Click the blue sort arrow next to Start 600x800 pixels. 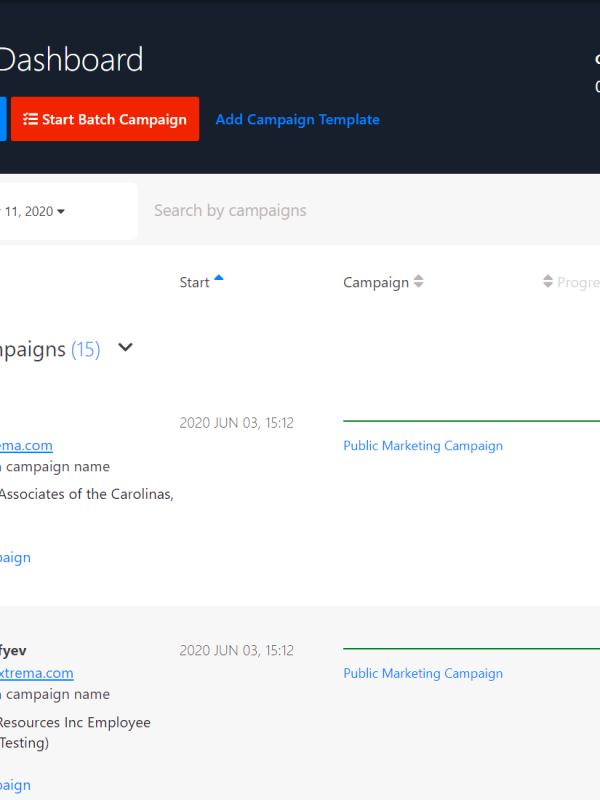(219, 279)
